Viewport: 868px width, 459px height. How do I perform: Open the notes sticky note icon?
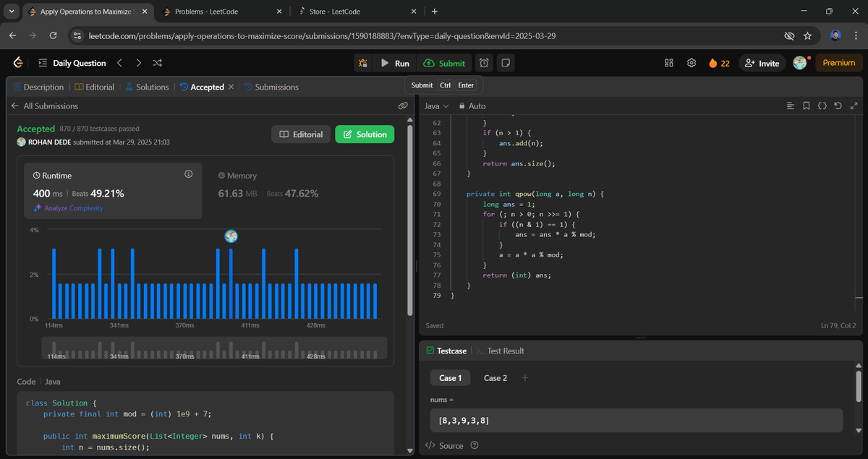506,63
